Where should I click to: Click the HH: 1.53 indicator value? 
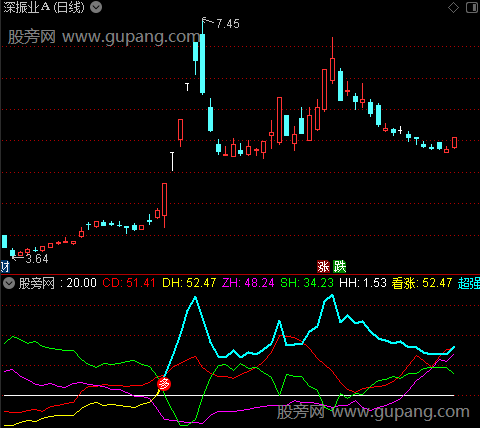click(x=363, y=283)
